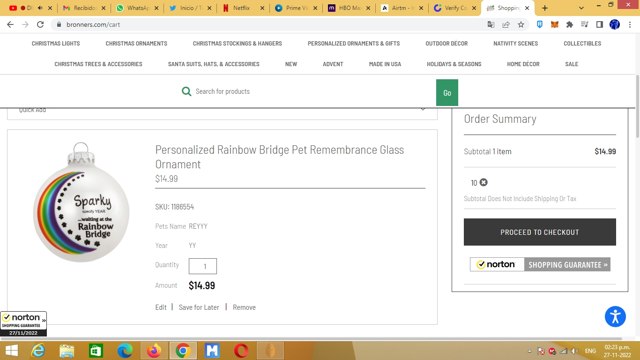This screenshot has height=360, width=640.
Task: Open the Microsoft Store taskbar icon
Action: click(x=96, y=351)
